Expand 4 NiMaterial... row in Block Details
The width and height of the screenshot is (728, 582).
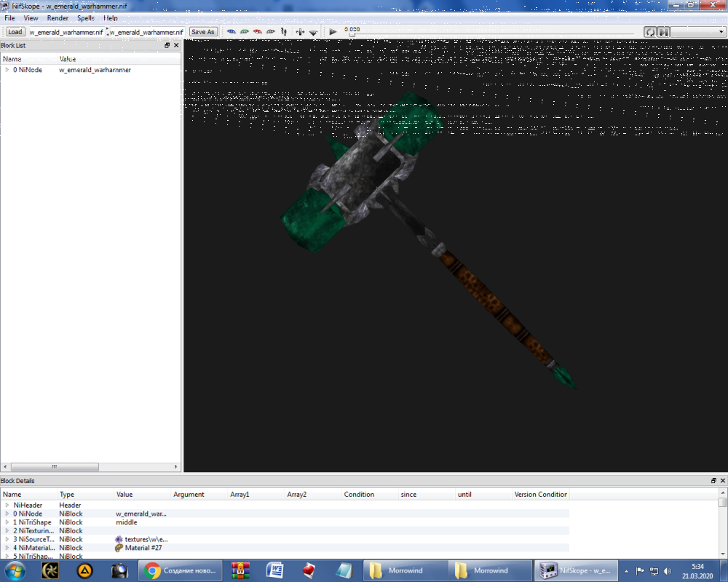tap(7, 548)
